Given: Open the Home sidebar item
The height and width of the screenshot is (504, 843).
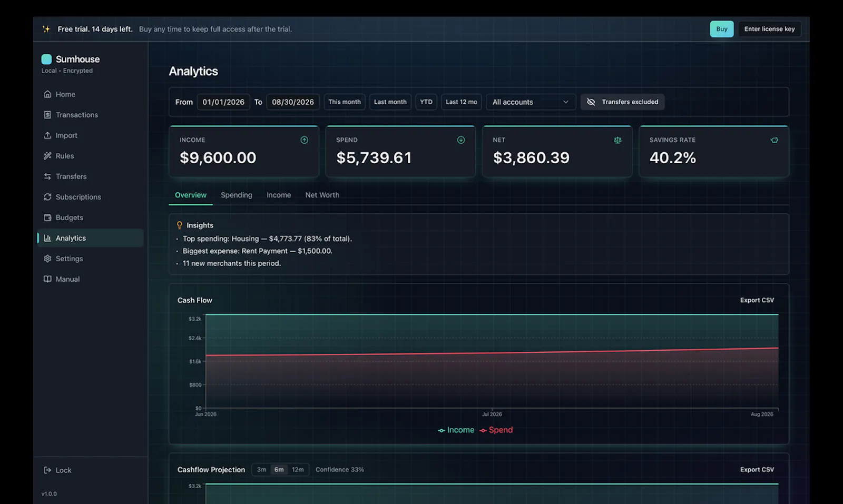Looking at the screenshot, I should coord(90,94).
